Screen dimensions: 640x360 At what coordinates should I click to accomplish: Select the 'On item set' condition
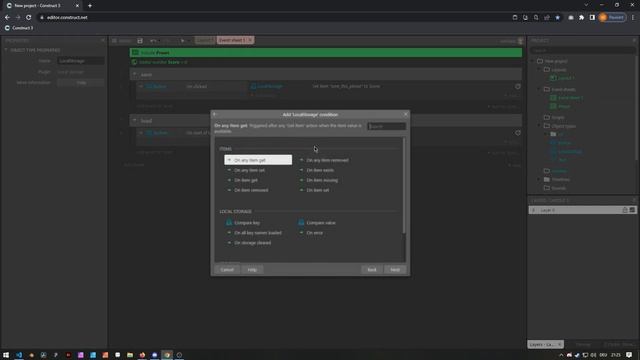(314, 190)
